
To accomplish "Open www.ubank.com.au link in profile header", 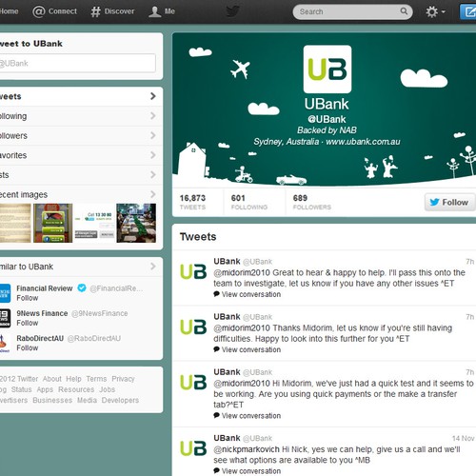I will [x=363, y=142].
